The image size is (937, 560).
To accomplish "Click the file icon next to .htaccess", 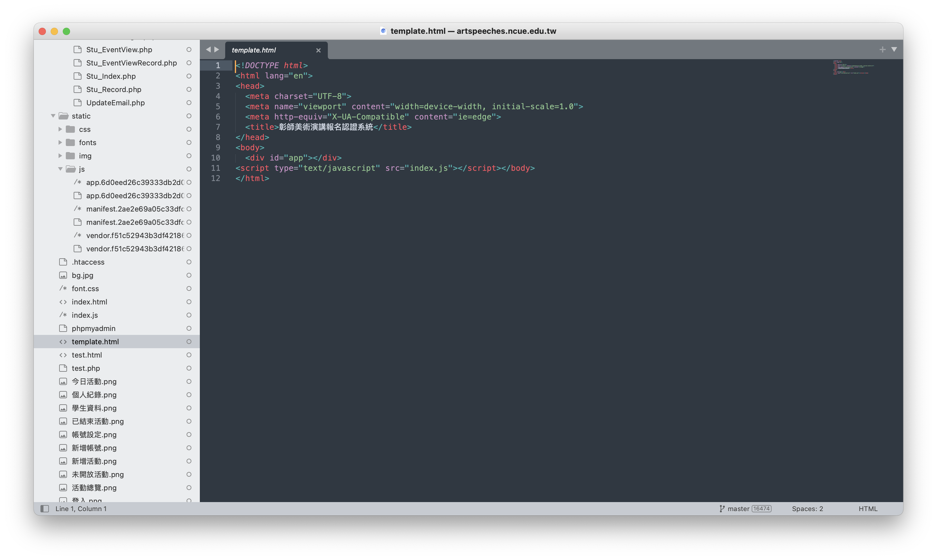I will pyautogui.click(x=63, y=262).
